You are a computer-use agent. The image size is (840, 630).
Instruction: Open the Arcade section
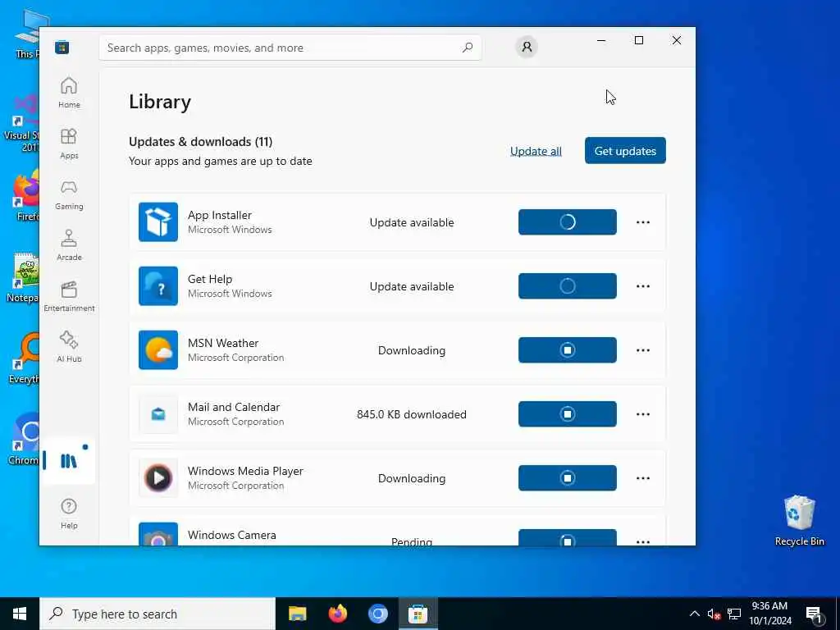[69, 246]
